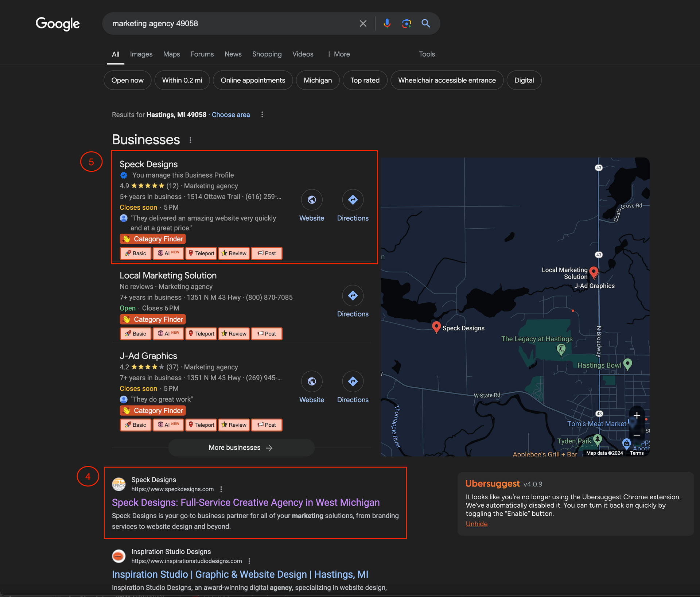Screen dimensions: 700x597
Task: Zoom out on the map
Action: point(637,435)
